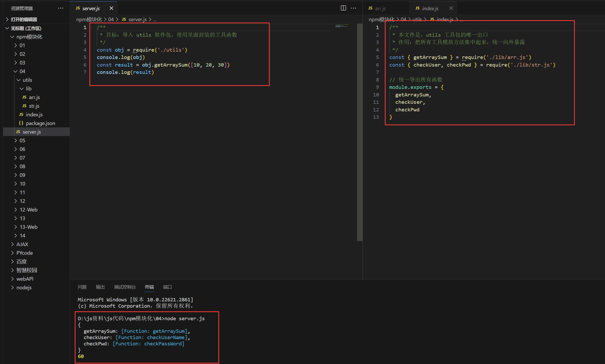Open index.js file in explorer tree
Viewport: 605px width, 364px height.
[x=36, y=115]
